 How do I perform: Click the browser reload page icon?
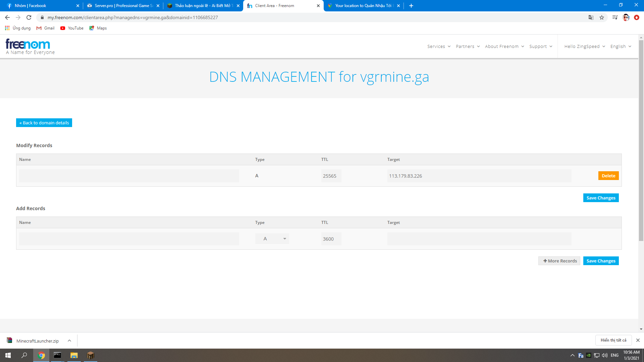[29, 17]
